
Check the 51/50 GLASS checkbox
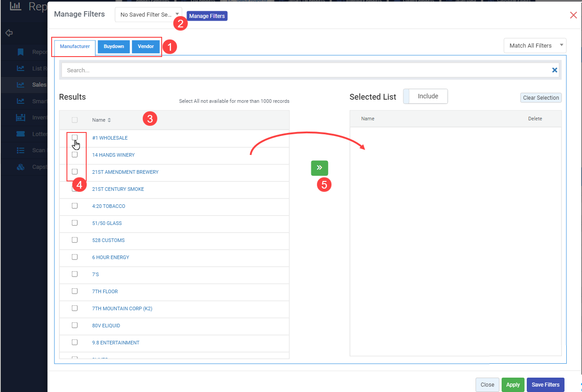pos(75,223)
